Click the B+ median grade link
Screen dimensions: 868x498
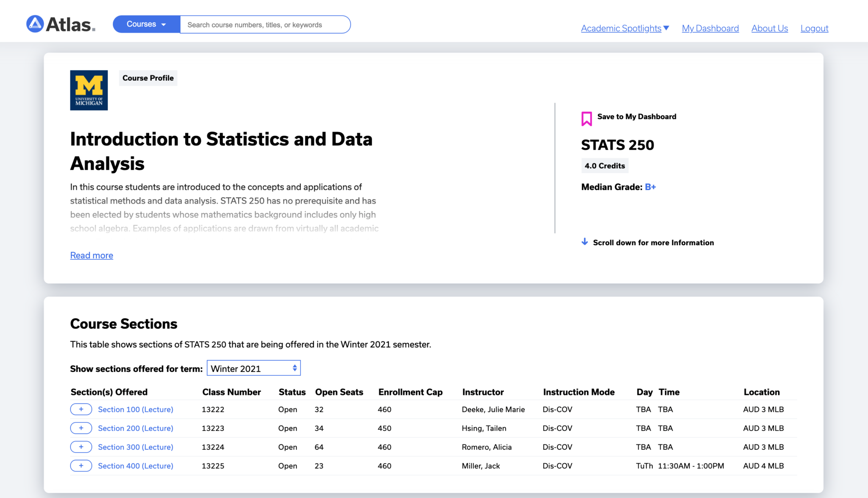click(x=650, y=187)
